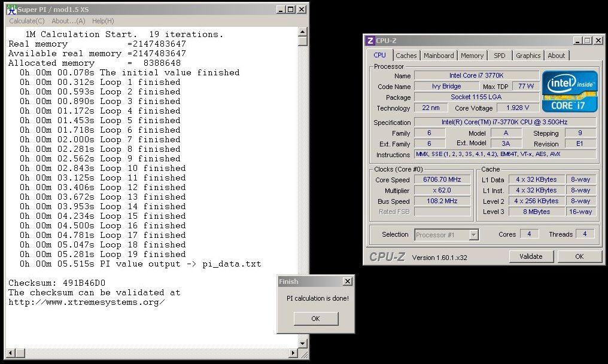Click the Name field 'Intel Core i7 3770K'
Screen dimensions: 608x364
click(x=476, y=75)
